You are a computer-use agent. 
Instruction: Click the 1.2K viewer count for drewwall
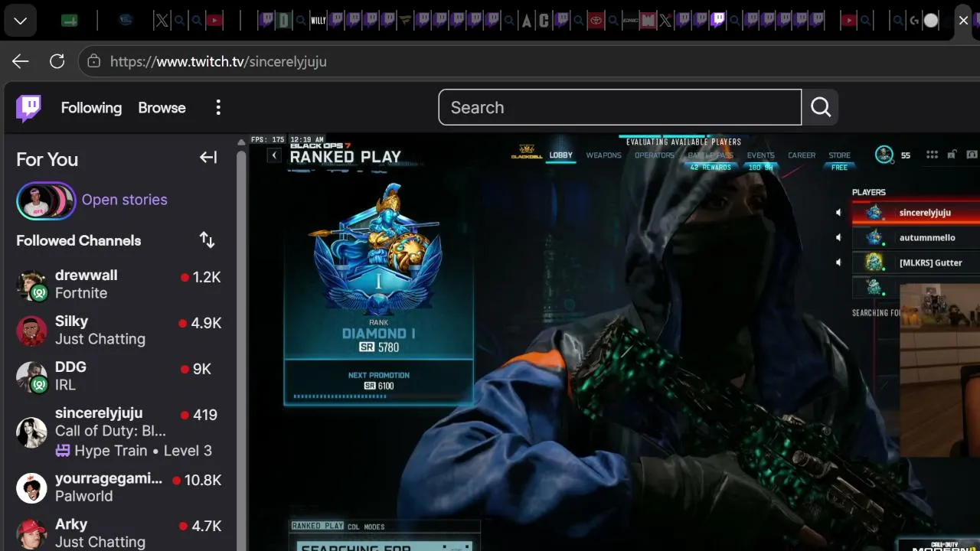pyautogui.click(x=207, y=277)
